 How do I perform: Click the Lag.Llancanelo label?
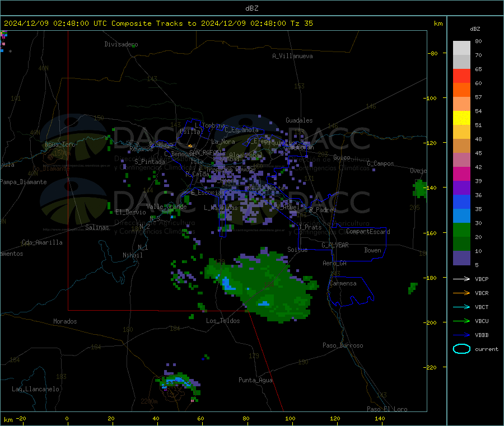pos(36,389)
